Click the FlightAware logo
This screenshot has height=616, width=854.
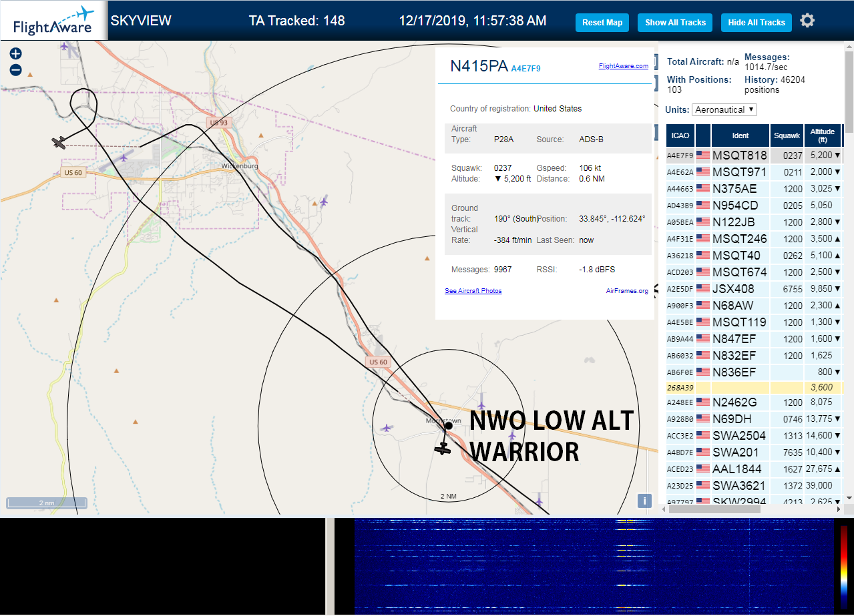(x=53, y=21)
